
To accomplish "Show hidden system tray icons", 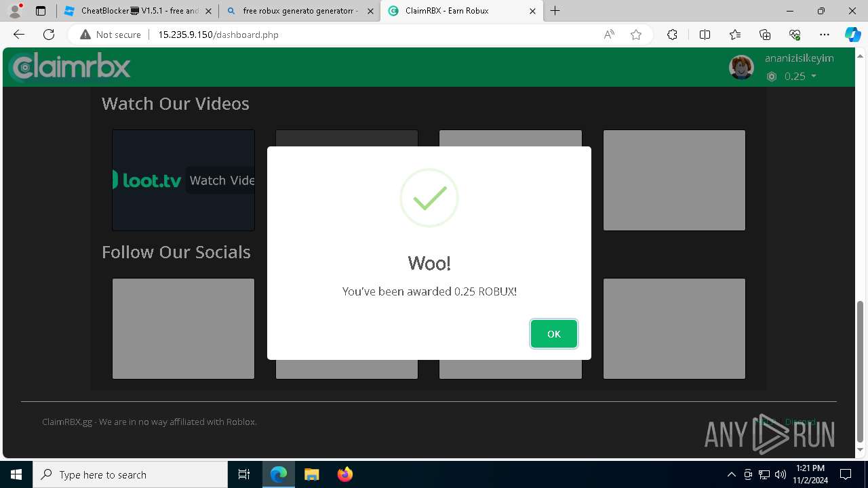I will coord(732,474).
